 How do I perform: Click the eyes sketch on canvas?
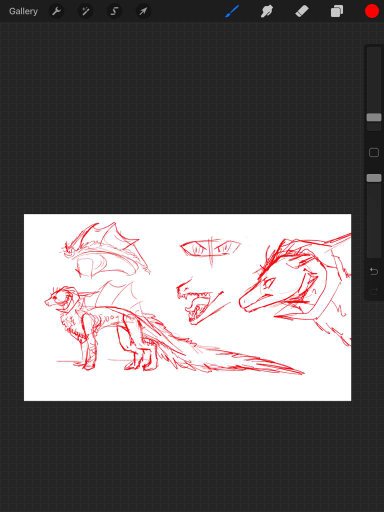point(210,251)
